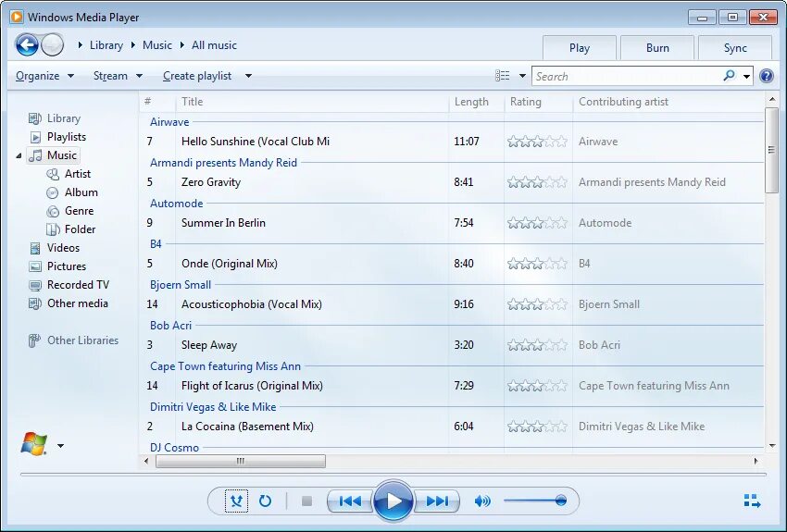Click the Music breadcrumb
787x532 pixels.
[x=157, y=45]
